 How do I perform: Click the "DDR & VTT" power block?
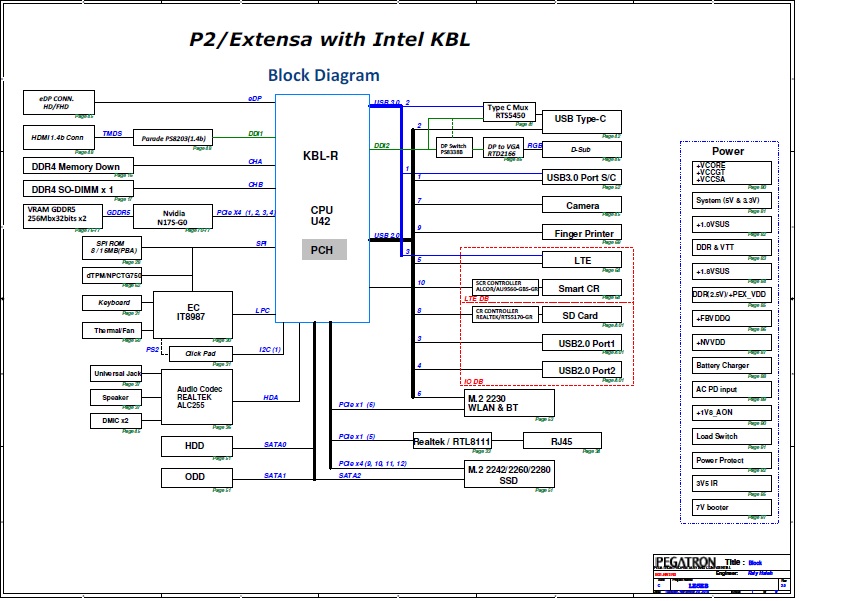pos(732,248)
